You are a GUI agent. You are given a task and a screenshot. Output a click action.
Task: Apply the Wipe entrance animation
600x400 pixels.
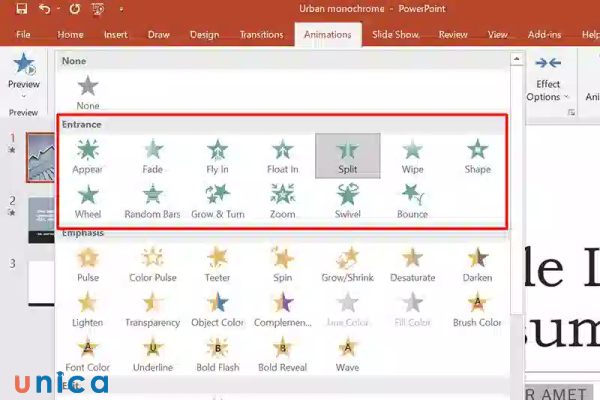[412, 155]
